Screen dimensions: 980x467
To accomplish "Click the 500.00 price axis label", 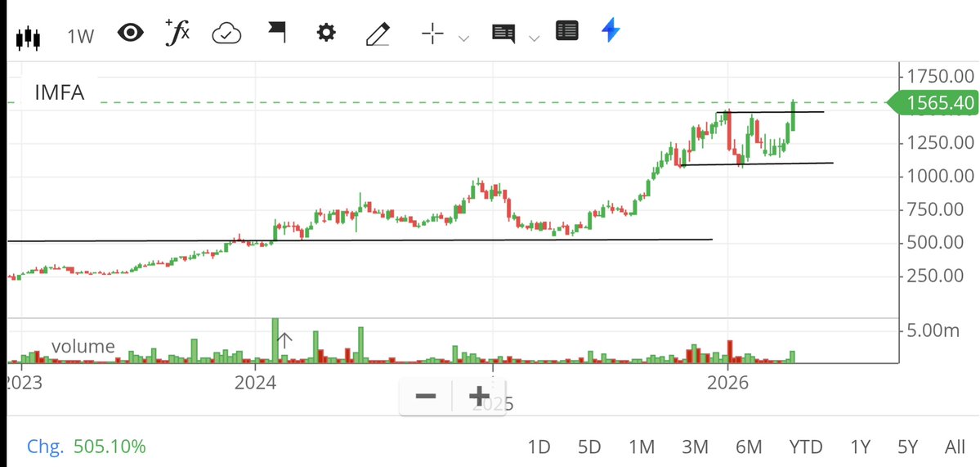I will pyautogui.click(x=935, y=242).
